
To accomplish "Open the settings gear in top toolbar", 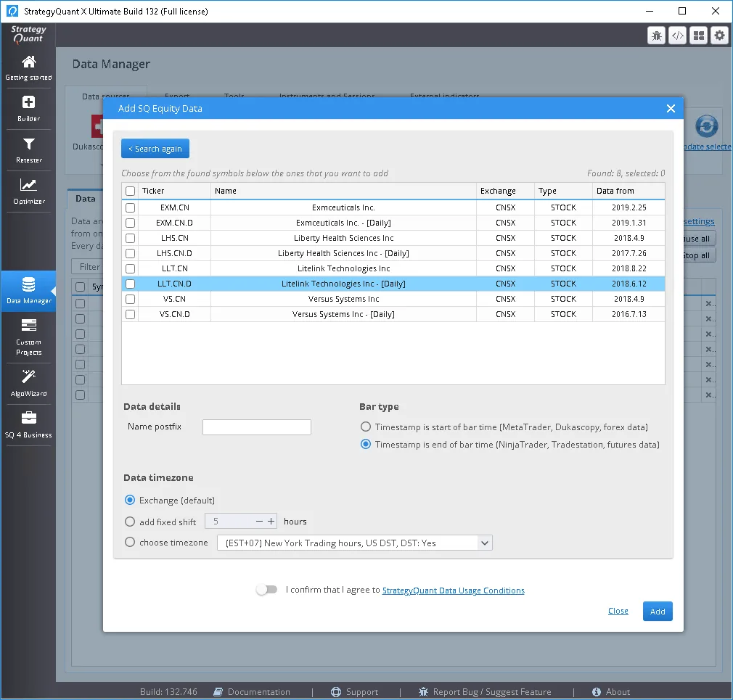I will pos(719,36).
